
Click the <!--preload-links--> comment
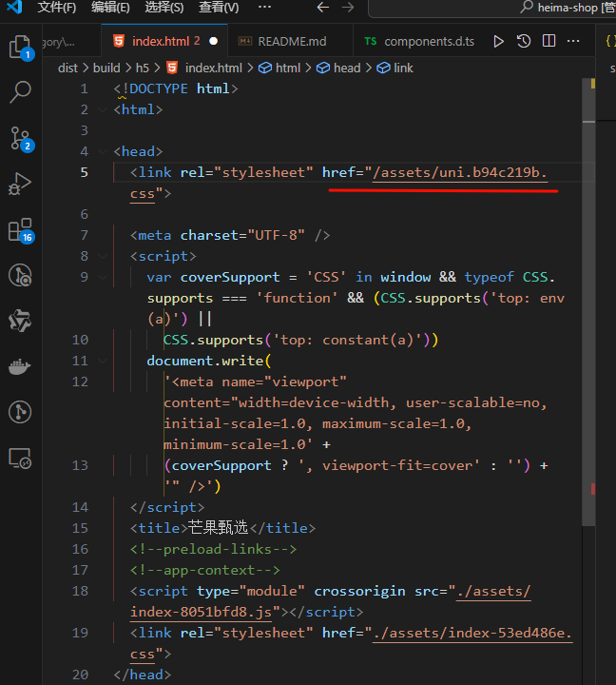click(x=214, y=550)
